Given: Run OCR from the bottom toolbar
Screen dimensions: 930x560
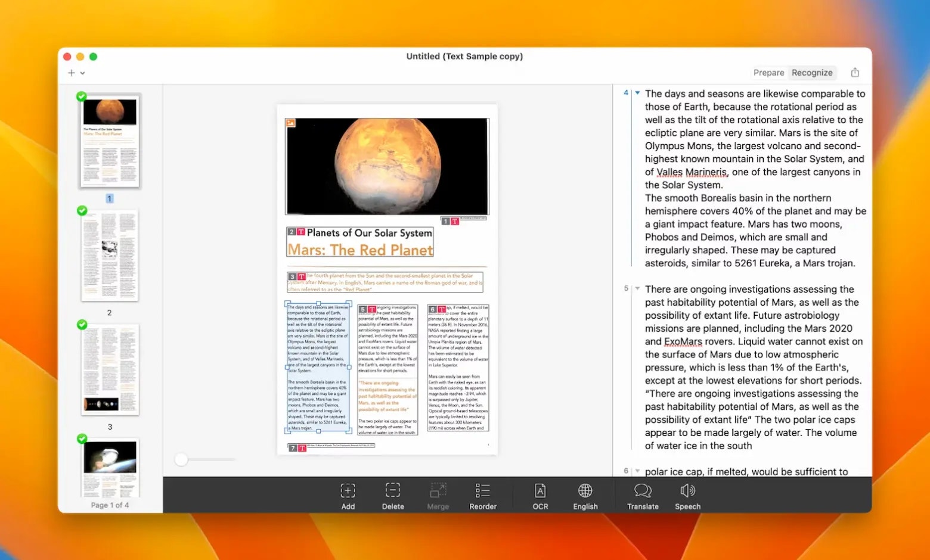Looking at the screenshot, I should 540,496.
